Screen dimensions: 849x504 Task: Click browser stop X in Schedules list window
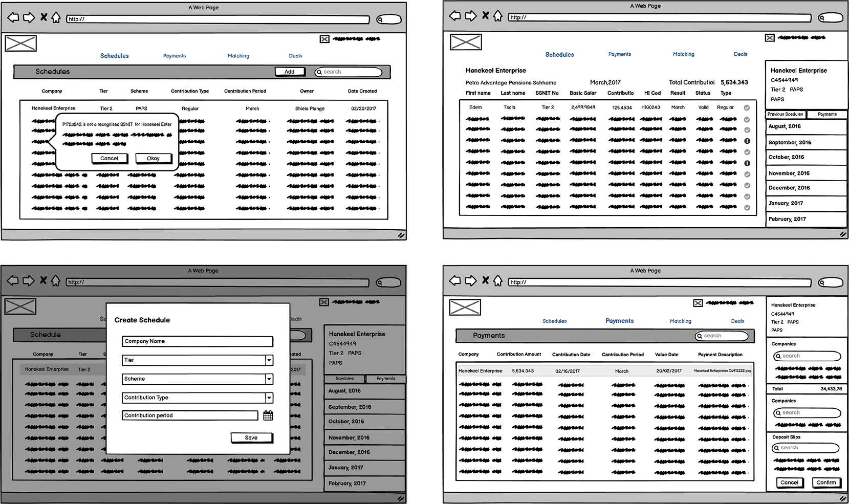pos(44,17)
